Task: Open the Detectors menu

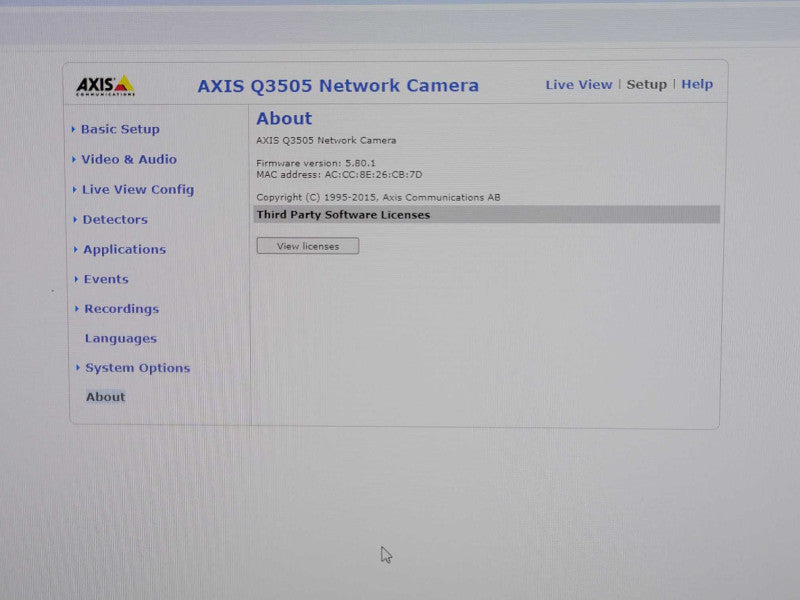Action: point(115,219)
